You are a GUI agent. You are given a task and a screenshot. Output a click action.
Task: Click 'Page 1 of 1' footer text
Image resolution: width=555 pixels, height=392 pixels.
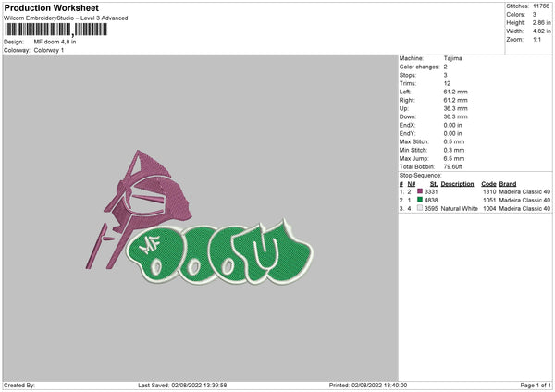(x=536, y=386)
